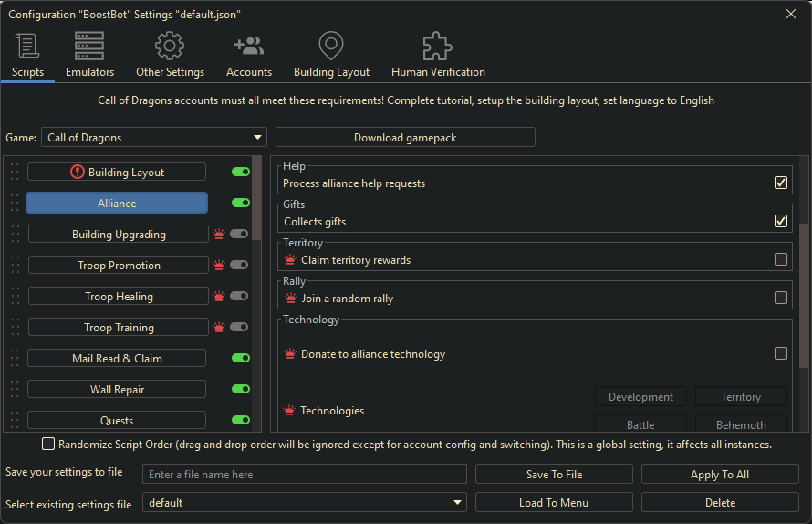This screenshot has width=812, height=524.
Task: Open the existing settings file dropdown
Action: (x=304, y=503)
